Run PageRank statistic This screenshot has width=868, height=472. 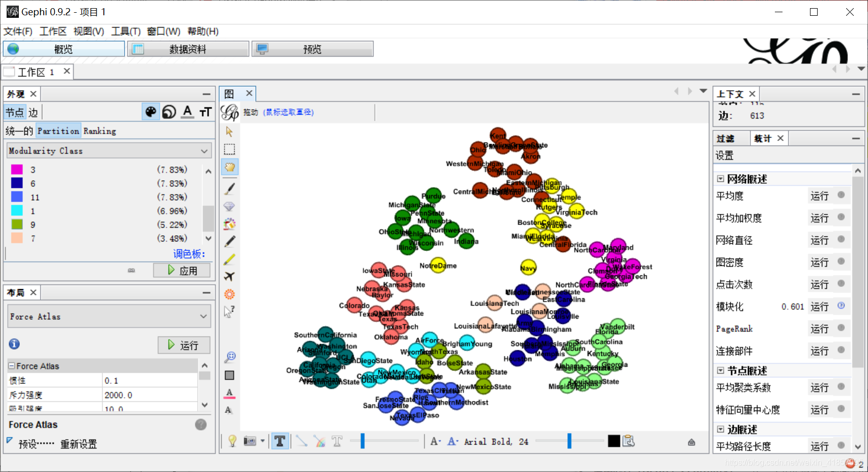[820, 329]
